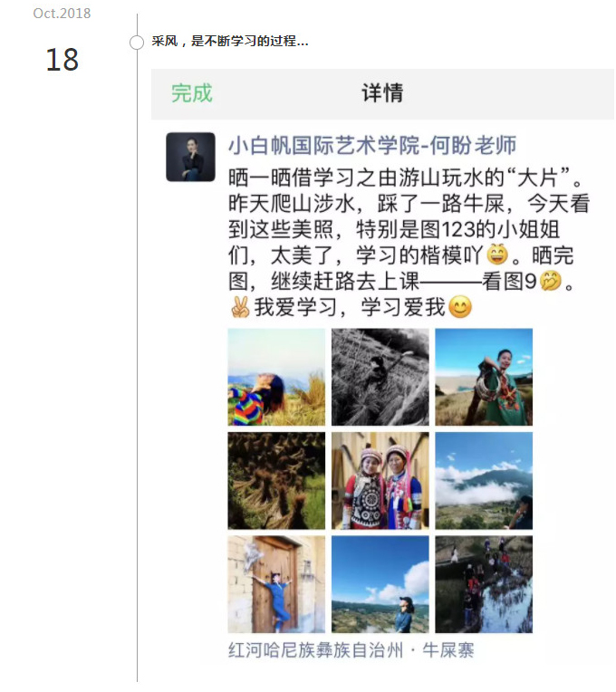
Task: Open photo of two women in ethnic costumes
Action: pos(380,481)
